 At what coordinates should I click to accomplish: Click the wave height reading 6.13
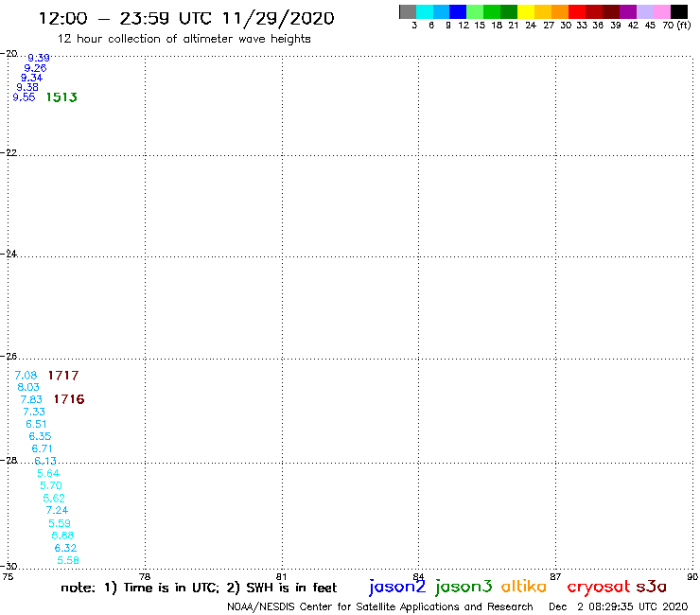45,461
